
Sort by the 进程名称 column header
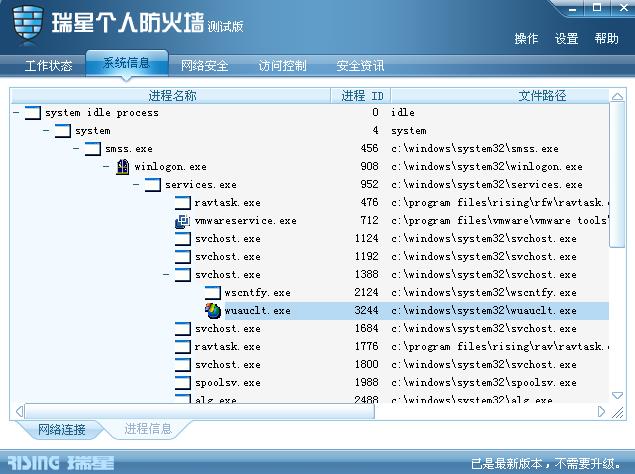pos(171,96)
